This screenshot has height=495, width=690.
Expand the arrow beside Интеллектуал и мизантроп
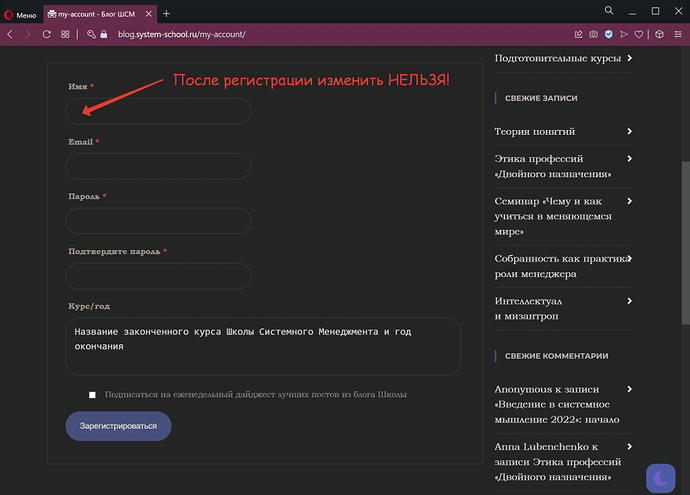(629, 301)
